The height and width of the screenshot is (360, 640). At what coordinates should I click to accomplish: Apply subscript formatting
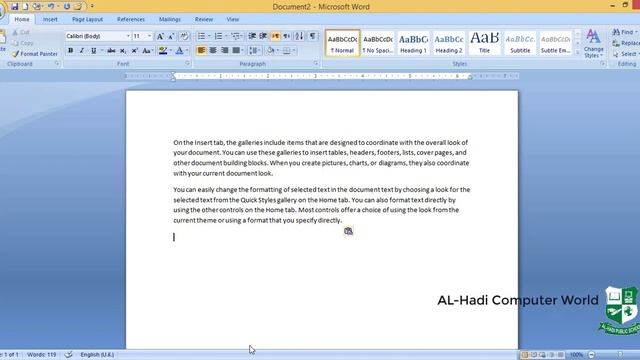coord(123,51)
